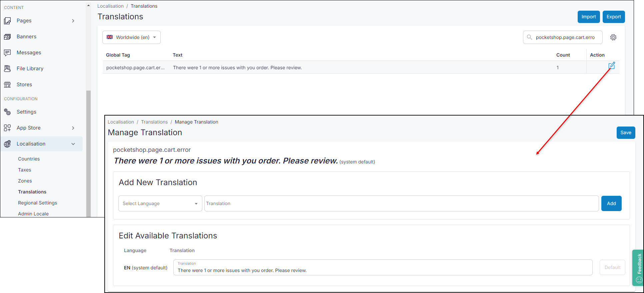
Task: Click the File Library icon
Action: (x=7, y=69)
